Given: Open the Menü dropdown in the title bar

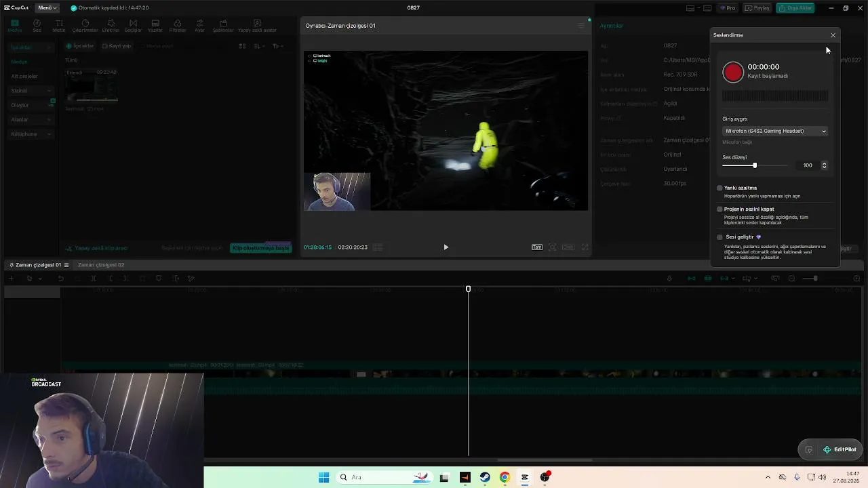Looking at the screenshot, I should pyautogui.click(x=47, y=7).
